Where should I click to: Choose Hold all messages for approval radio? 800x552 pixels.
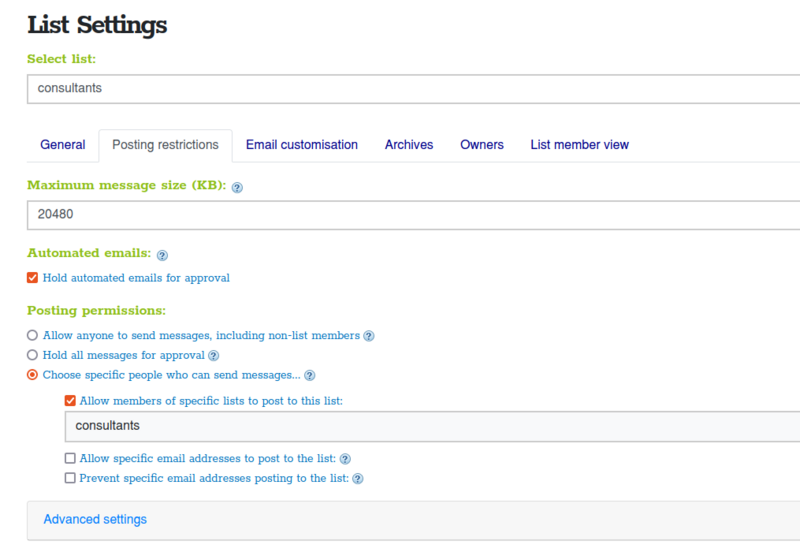(x=33, y=355)
